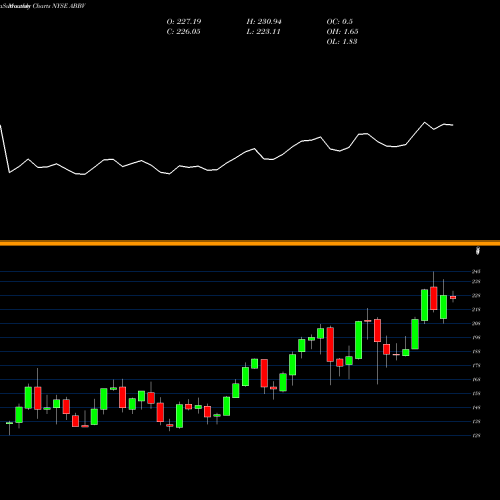The width and height of the screenshot is (500, 500).
Task: Click the open price O: 227.19
Action: pyautogui.click(x=184, y=22)
